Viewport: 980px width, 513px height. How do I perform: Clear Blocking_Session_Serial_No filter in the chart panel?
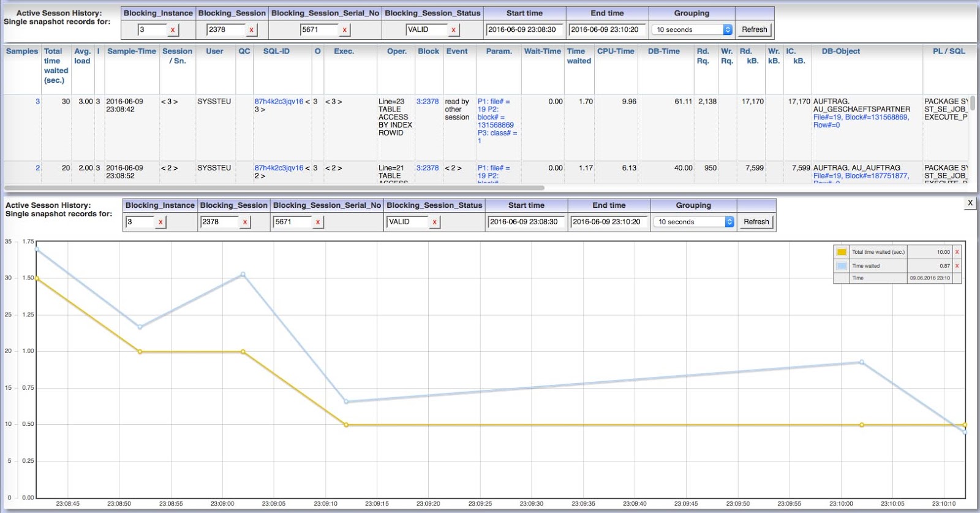tap(318, 222)
